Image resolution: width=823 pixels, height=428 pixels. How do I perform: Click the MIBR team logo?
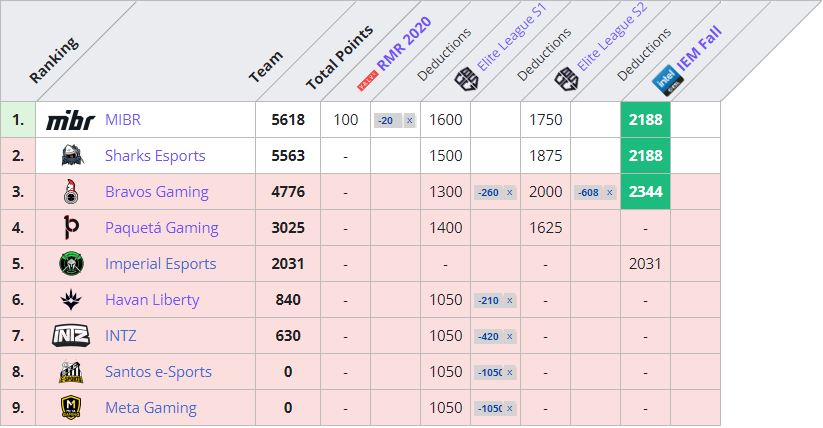click(x=70, y=121)
